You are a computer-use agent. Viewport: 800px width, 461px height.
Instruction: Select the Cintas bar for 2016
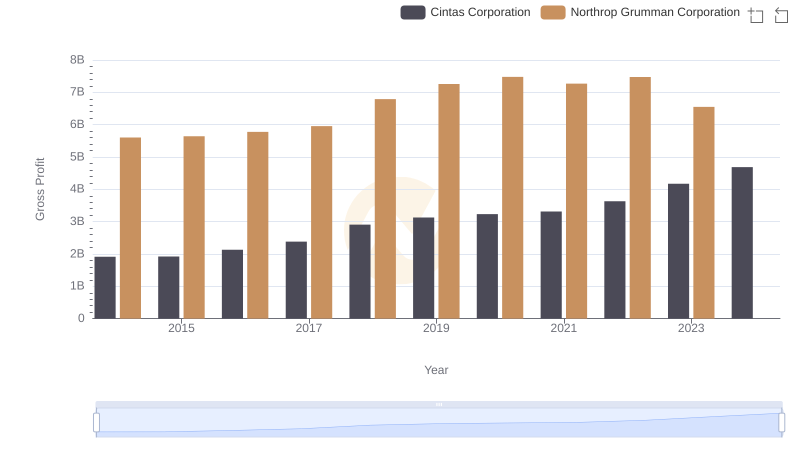pyautogui.click(x=233, y=284)
